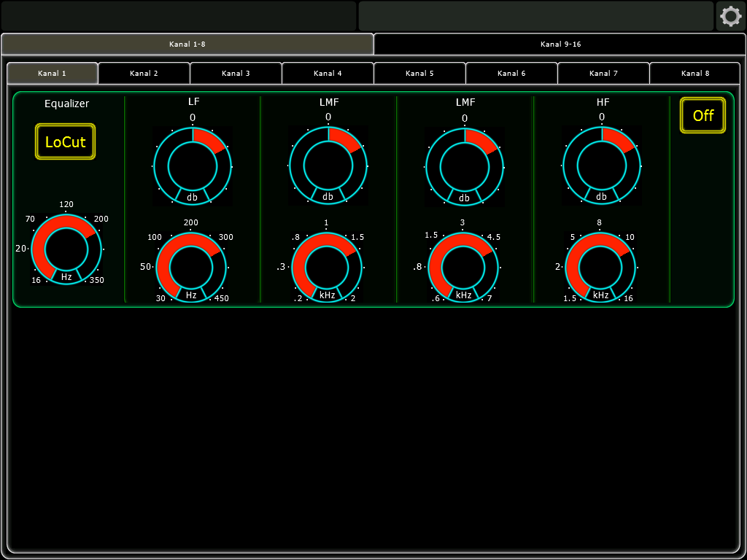The height and width of the screenshot is (560, 747).
Task: Click the LoCut frequency Hz knob
Action: (x=66, y=249)
